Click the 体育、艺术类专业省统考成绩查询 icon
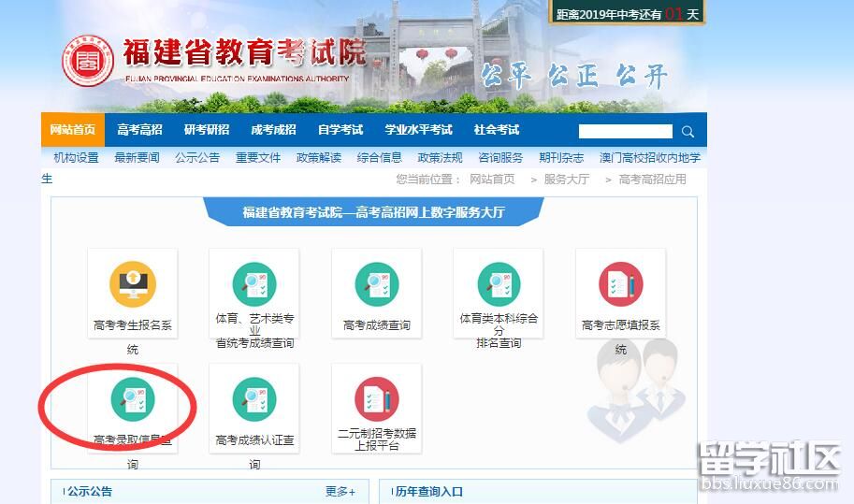Screen dimensions: 854x504 tap(254, 284)
